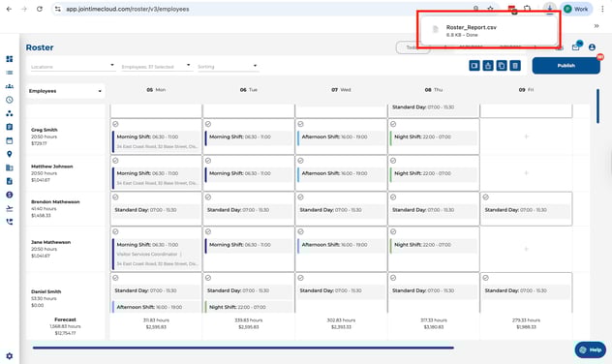612x364 pixels.
Task: Open the dashboard icon in the sidebar
Action: [10, 59]
